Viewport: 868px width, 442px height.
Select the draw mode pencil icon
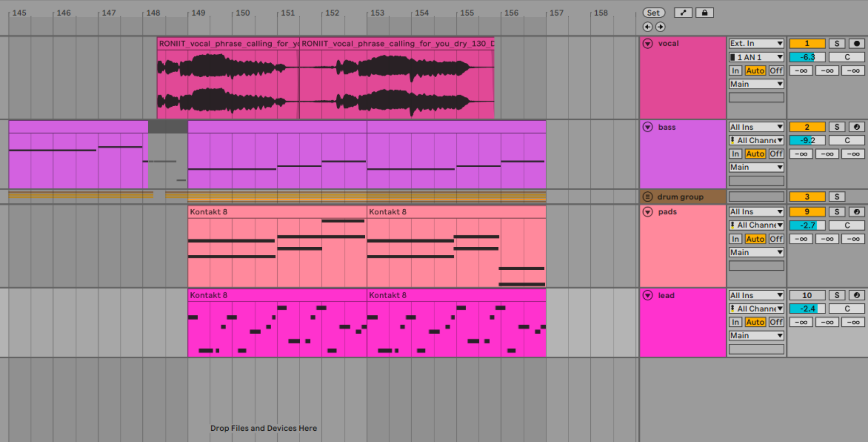tap(683, 12)
